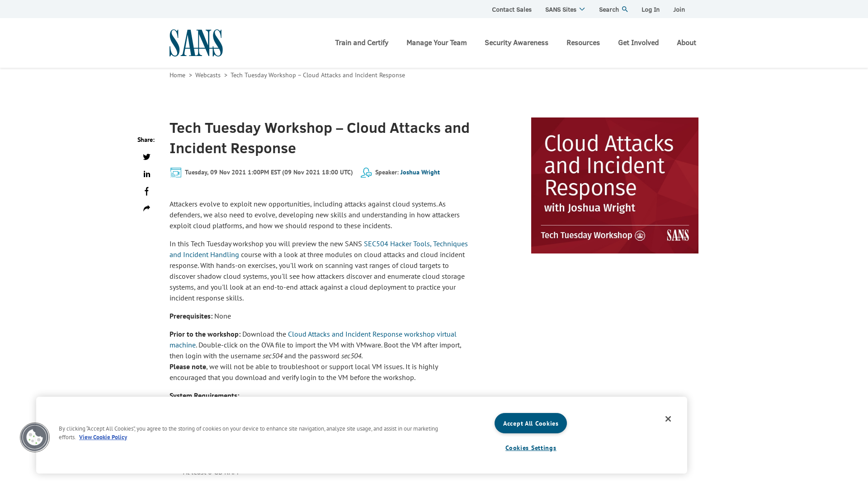Open the Resources menu
The image size is (868, 488).
tap(583, 42)
